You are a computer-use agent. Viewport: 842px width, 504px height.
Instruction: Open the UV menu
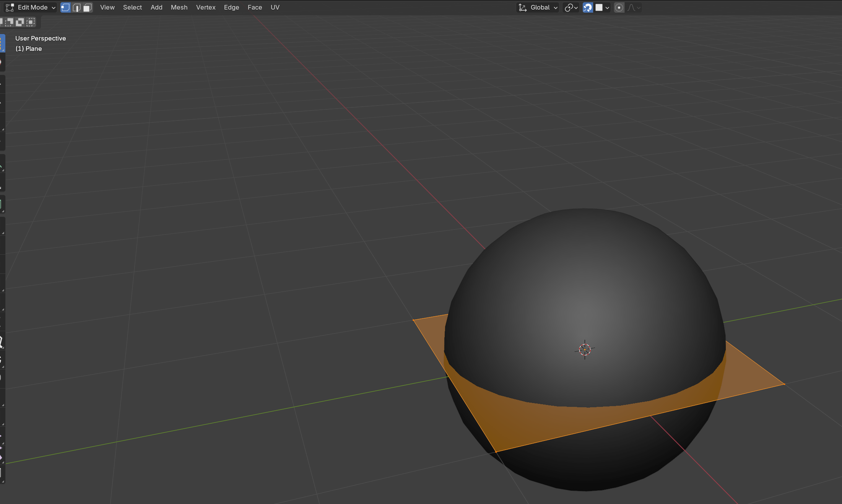tap(275, 8)
